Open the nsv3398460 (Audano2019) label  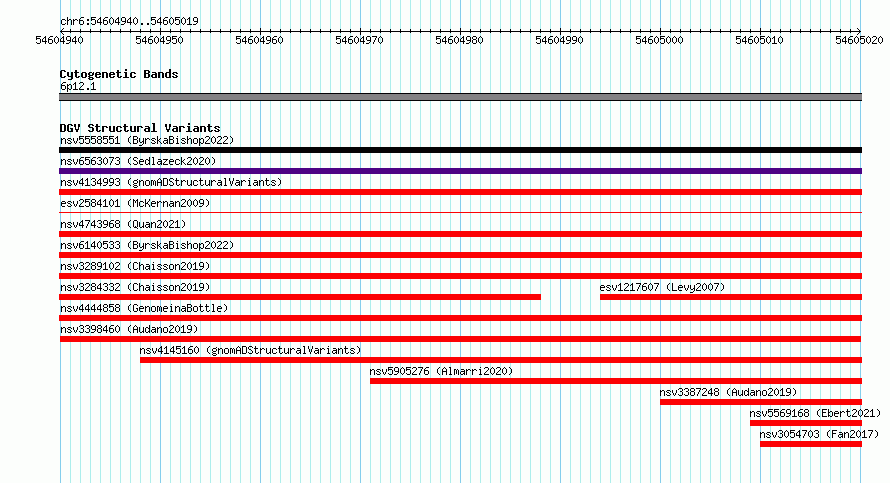pos(129,329)
